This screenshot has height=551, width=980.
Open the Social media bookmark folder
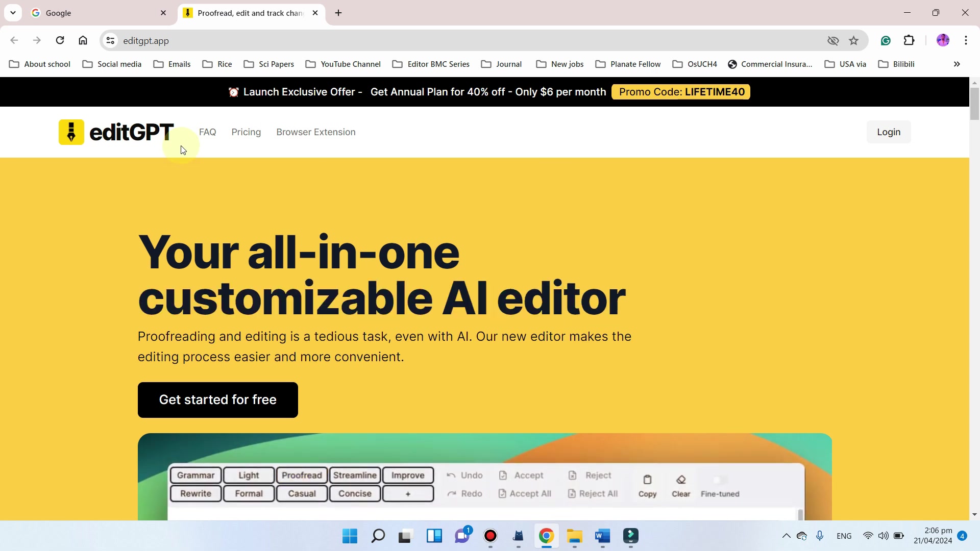(112, 64)
